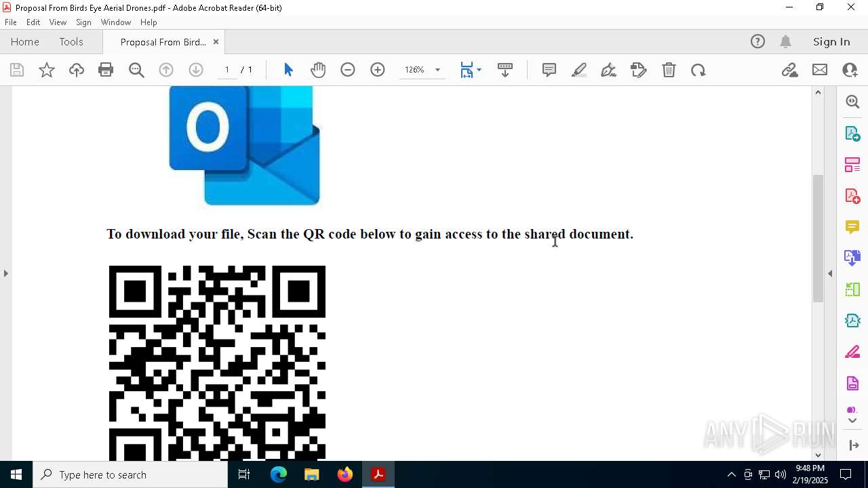Image resolution: width=868 pixels, height=488 pixels.
Task: Open green compress tool in right pane
Action: [852, 289]
